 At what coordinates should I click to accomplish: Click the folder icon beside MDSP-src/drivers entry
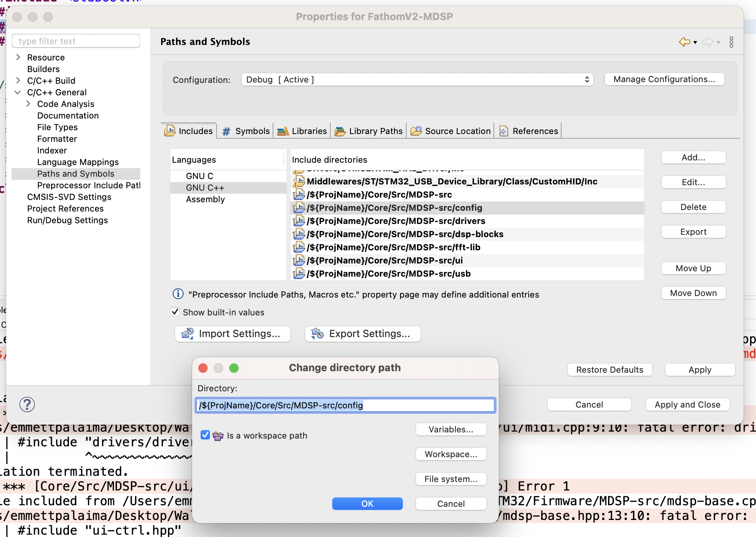pyautogui.click(x=299, y=221)
